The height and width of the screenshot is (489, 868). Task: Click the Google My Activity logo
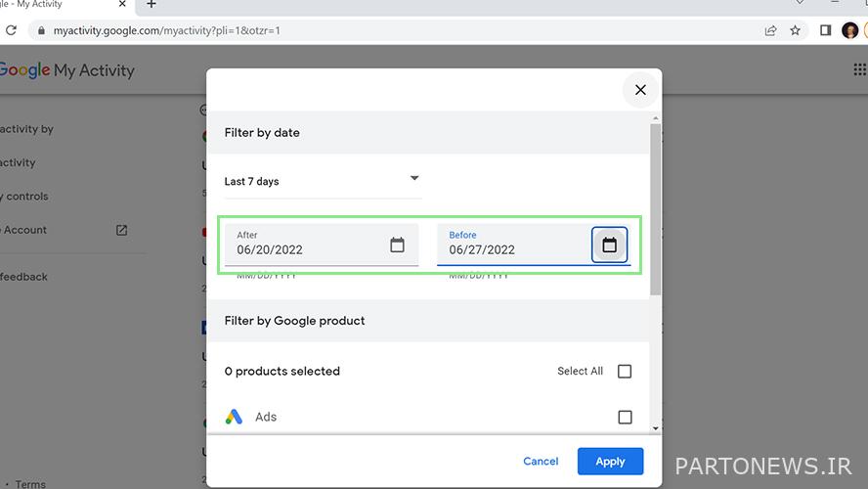point(66,70)
